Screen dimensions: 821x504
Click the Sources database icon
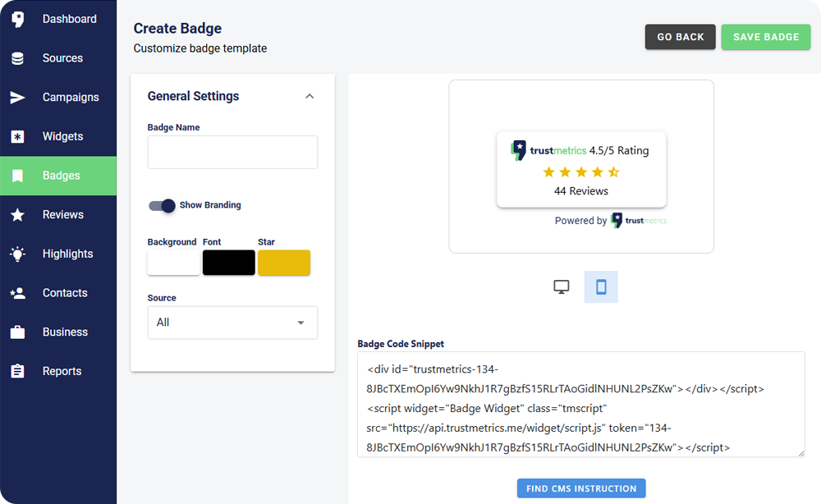tap(17, 58)
